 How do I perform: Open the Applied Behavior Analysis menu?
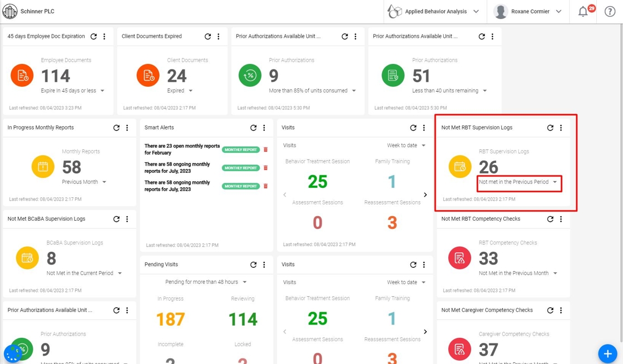coord(433,12)
